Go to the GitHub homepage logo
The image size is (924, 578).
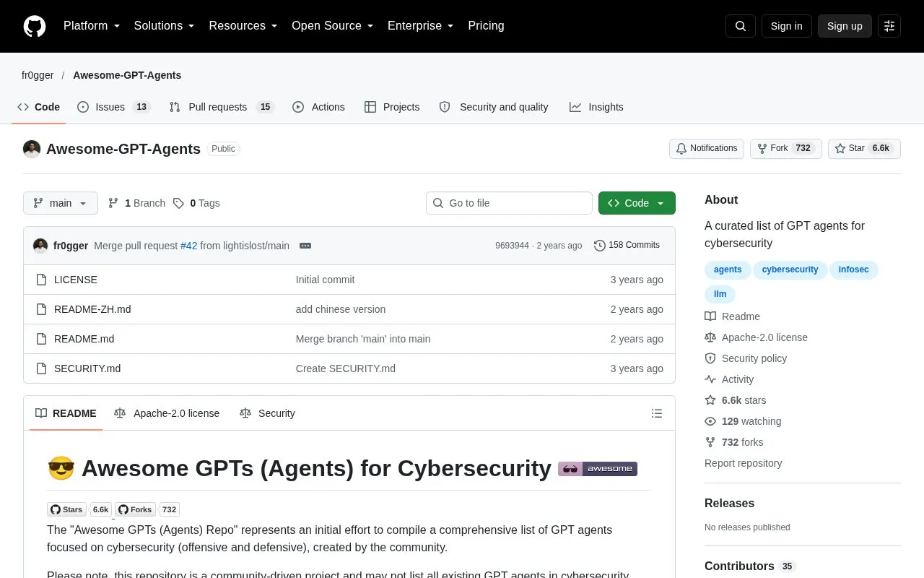35,26
